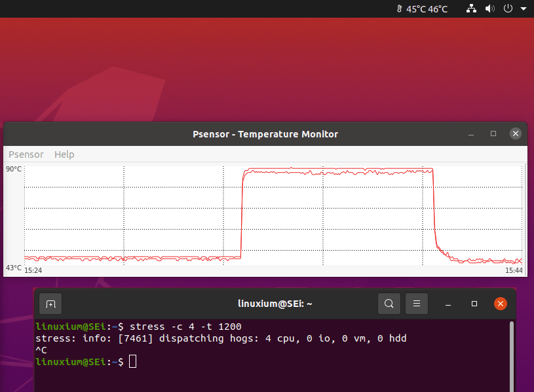
Task: Maximize the terminal window
Action: 474,304
